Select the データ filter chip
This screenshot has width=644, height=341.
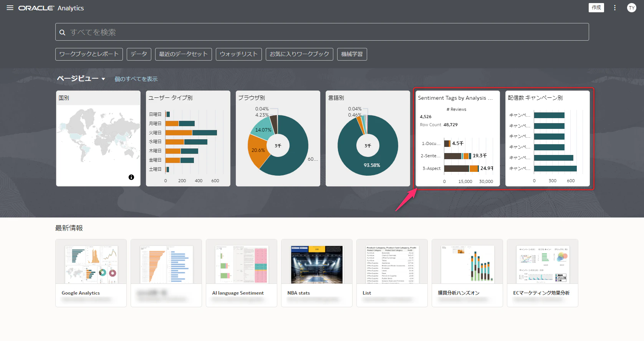click(x=139, y=54)
